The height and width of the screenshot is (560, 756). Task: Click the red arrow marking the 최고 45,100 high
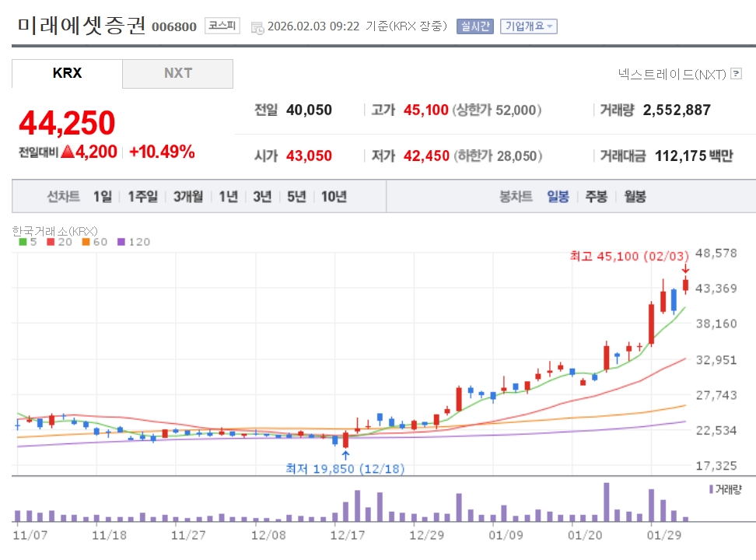click(x=685, y=269)
